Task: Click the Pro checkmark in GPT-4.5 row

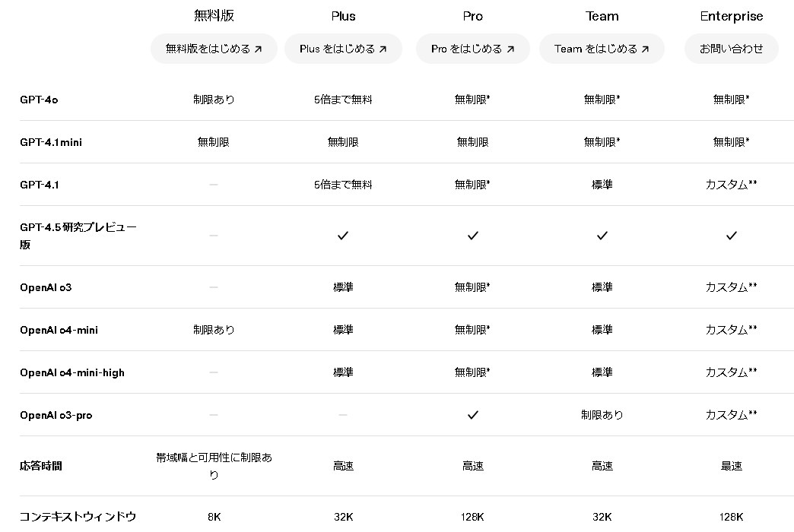Action: (473, 236)
